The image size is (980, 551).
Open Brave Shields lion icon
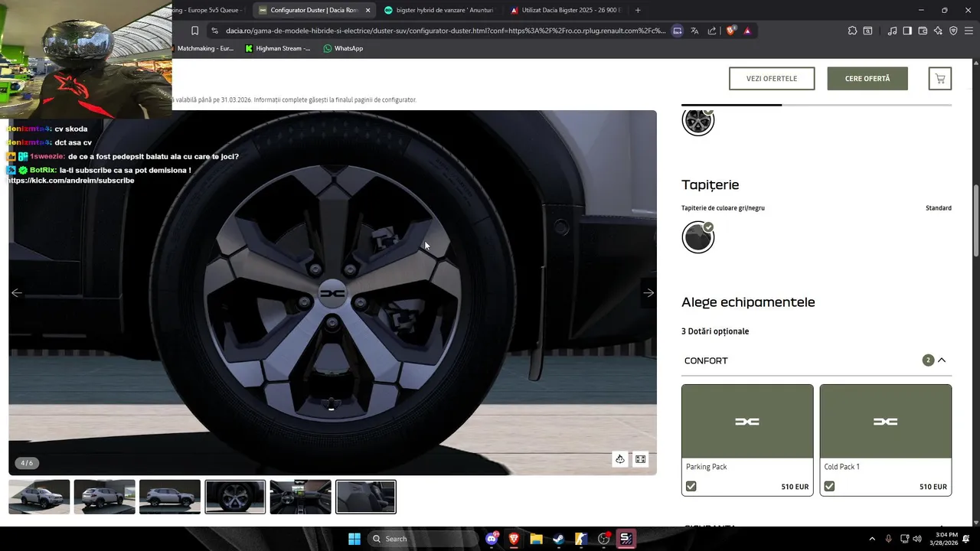[x=731, y=31]
